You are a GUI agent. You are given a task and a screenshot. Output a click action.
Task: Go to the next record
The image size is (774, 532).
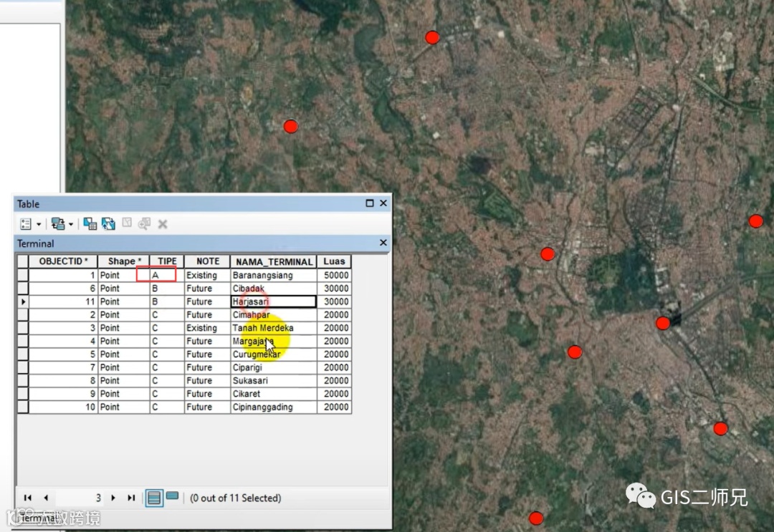113,498
